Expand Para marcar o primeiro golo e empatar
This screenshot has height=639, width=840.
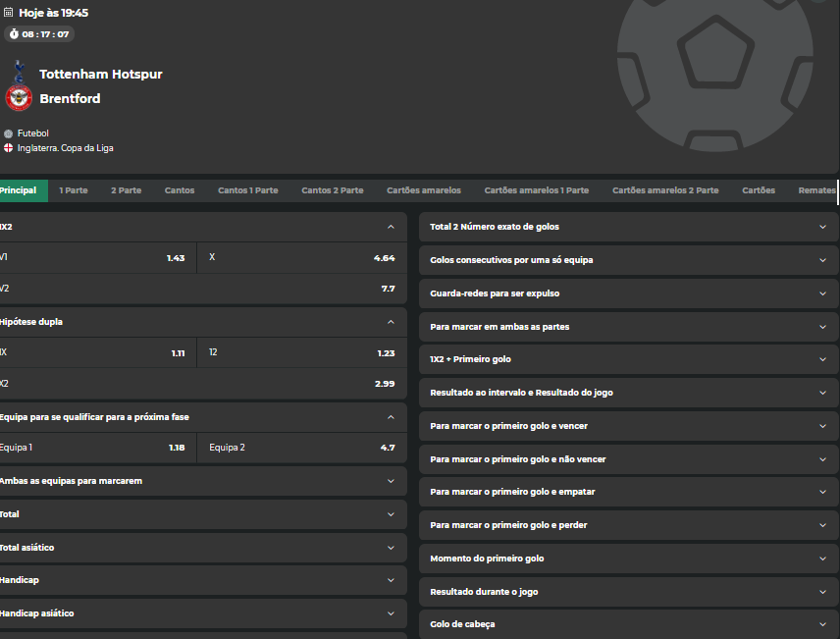[x=628, y=492]
